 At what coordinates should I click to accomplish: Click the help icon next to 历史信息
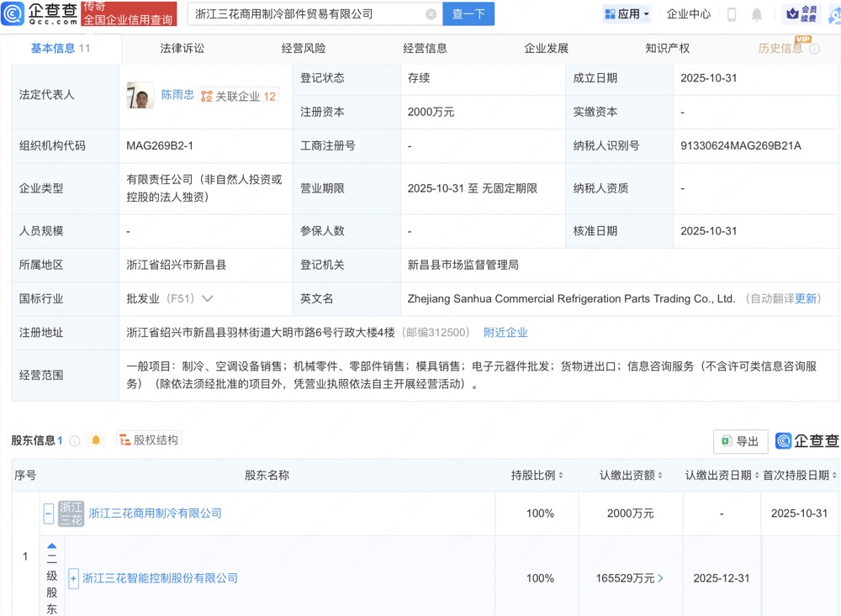(x=814, y=49)
